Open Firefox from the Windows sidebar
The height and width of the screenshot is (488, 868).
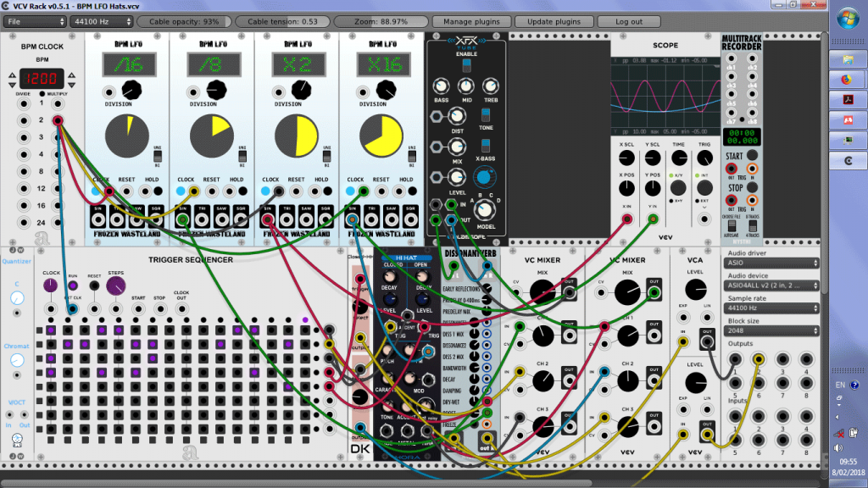point(847,80)
